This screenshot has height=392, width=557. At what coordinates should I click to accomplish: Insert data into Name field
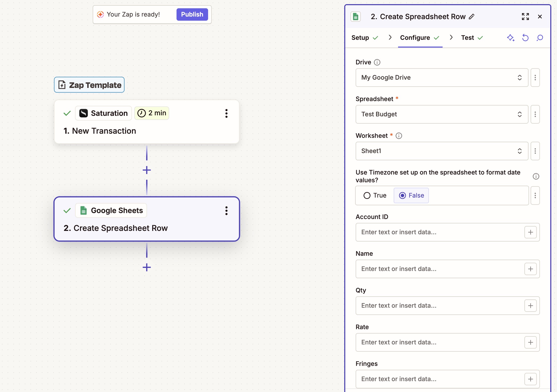(x=531, y=269)
